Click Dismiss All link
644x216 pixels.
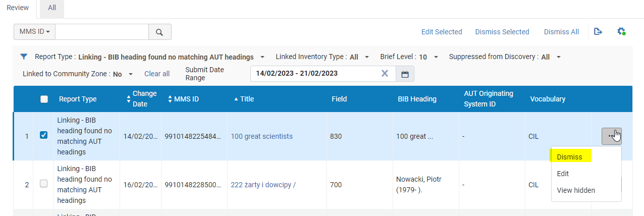tap(561, 32)
